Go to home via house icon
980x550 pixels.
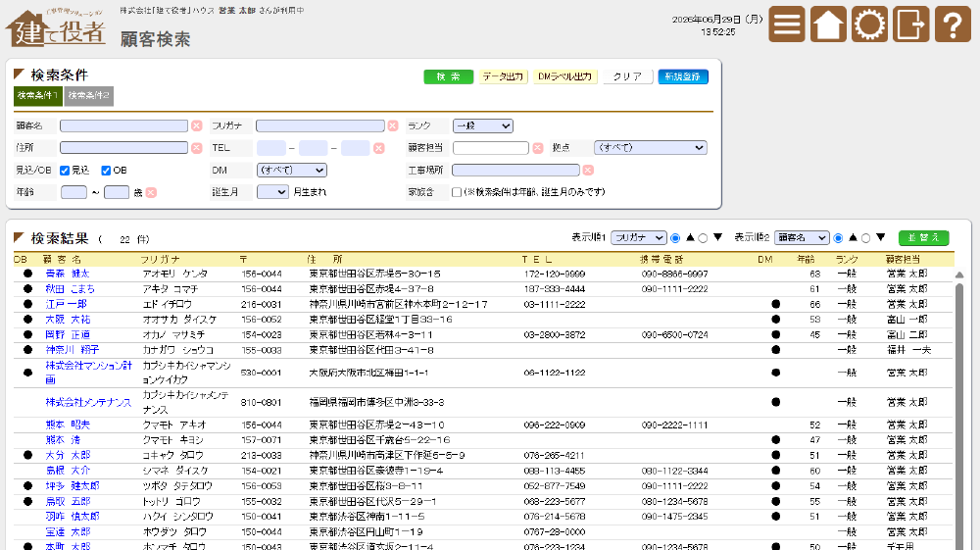click(828, 25)
